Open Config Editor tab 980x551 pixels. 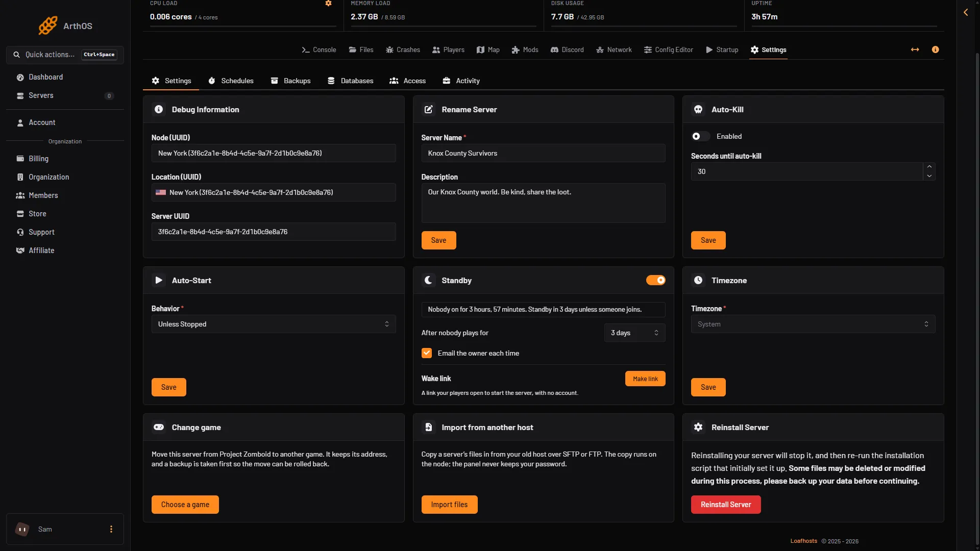668,49
